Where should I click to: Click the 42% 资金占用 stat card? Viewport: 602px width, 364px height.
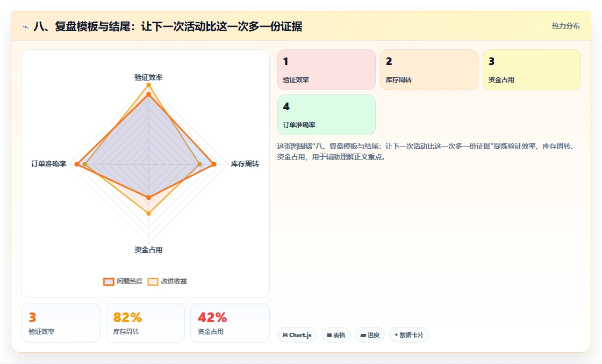click(230, 323)
